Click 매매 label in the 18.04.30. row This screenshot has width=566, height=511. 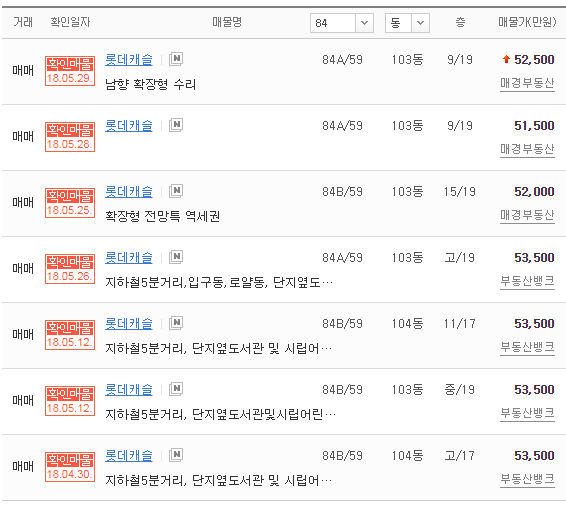(23, 467)
